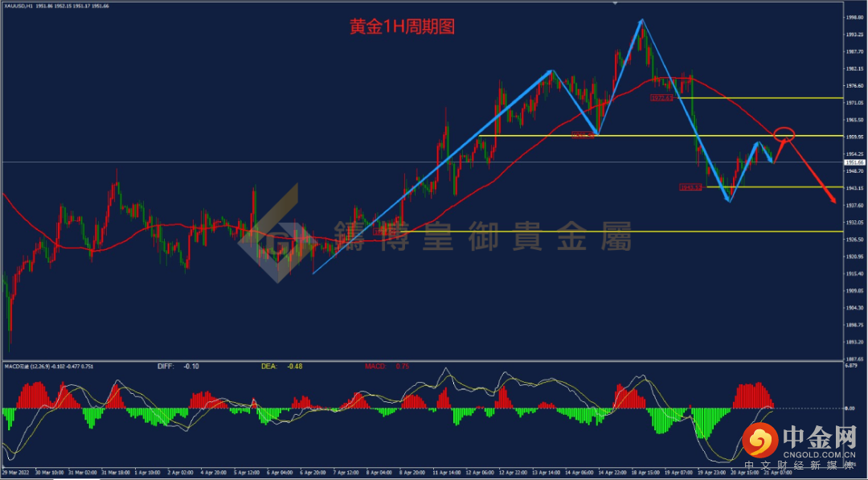Click the current price label 1951.66
The image size is (868, 480).
[854, 162]
